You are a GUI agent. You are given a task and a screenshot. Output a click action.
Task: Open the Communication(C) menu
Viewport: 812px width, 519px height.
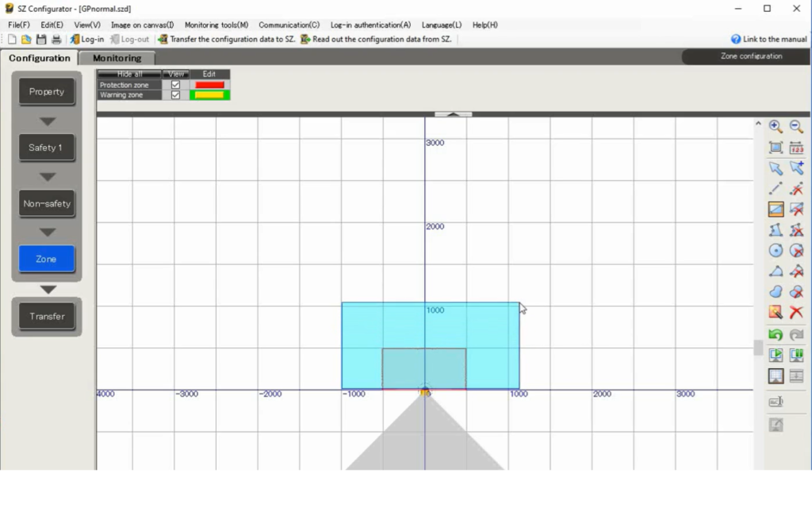click(289, 25)
